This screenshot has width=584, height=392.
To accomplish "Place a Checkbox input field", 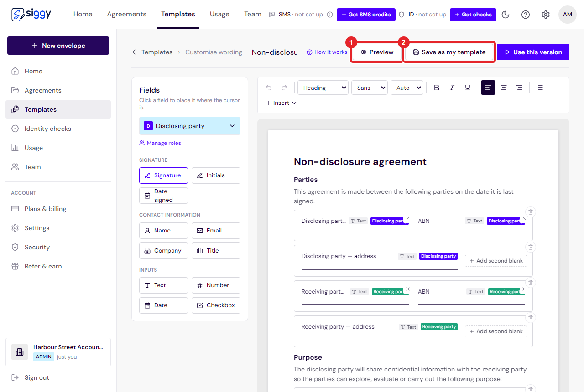I will coord(216,305).
